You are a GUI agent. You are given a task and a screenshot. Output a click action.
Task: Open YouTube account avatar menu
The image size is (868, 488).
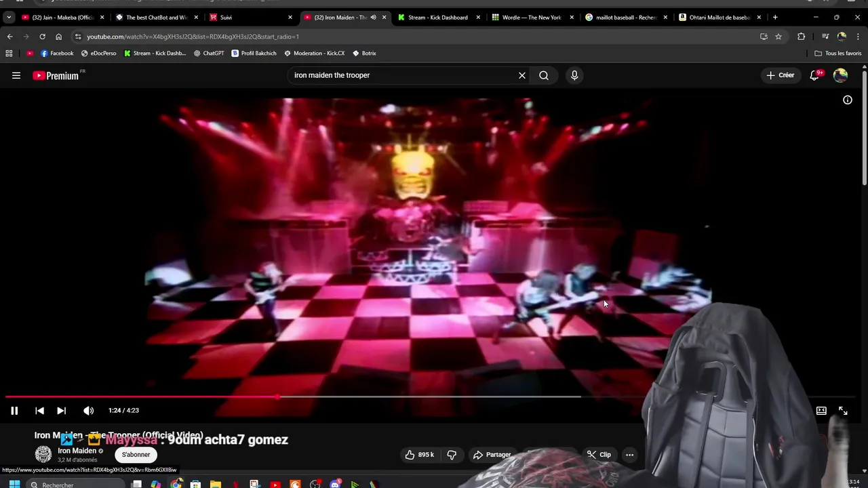pos(840,75)
